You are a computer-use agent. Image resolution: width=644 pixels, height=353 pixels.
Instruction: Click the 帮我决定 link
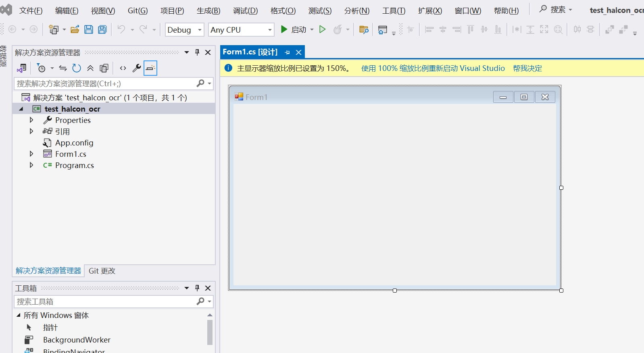pos(527,68)
